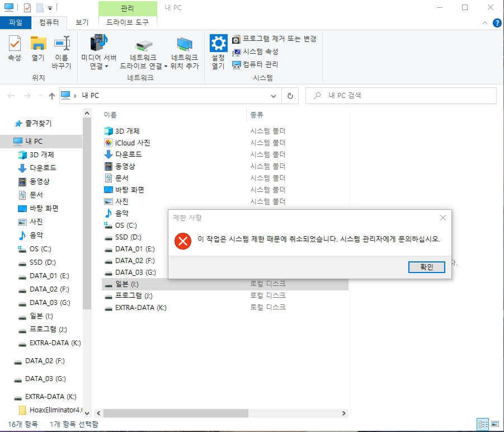Image resolution: width=504 pixels, height=432 pixels.
Task: Click 시스템 속성 in the ribbon
Action: click(255, 51)
